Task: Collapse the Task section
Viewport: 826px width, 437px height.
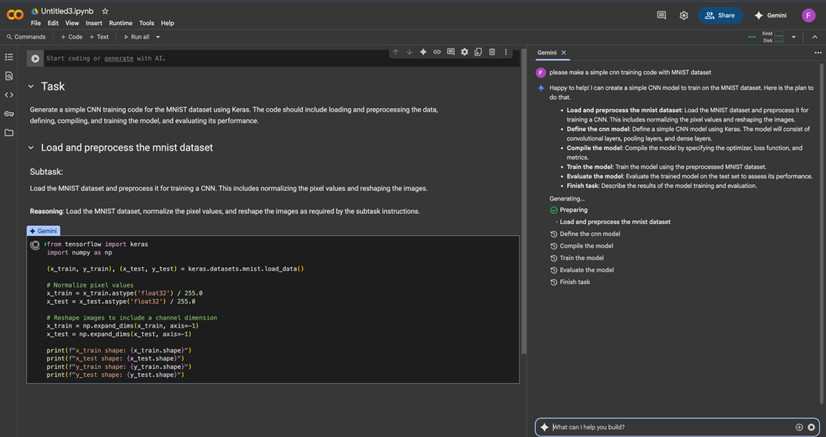Action: coord(31,87)
